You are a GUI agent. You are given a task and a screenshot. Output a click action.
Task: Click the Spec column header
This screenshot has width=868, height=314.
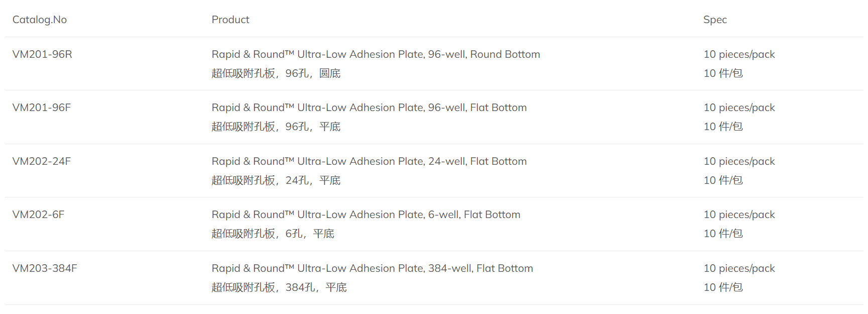(x=715, y=20)
